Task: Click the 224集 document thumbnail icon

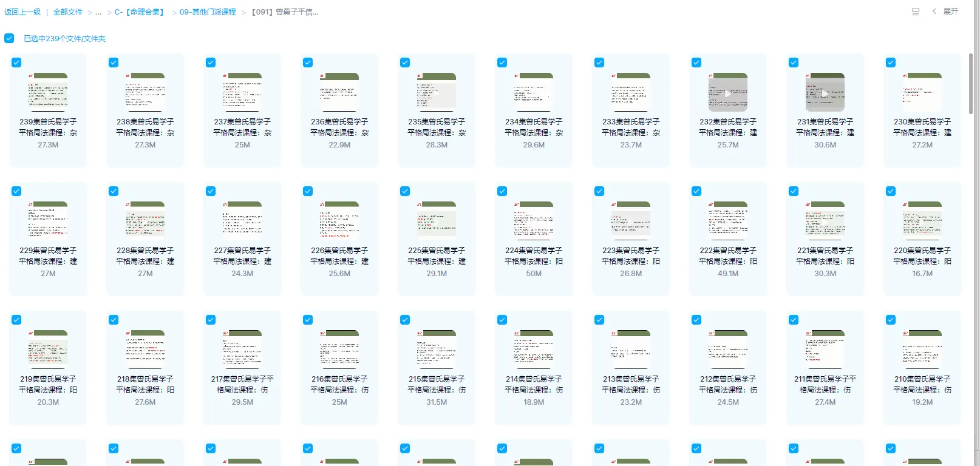Action: point(534,221)
